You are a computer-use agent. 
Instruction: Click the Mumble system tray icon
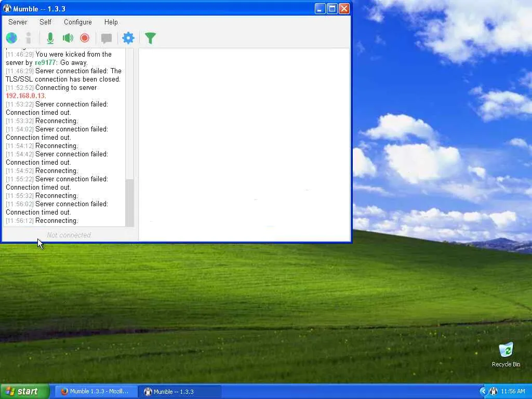click(494, 392)
